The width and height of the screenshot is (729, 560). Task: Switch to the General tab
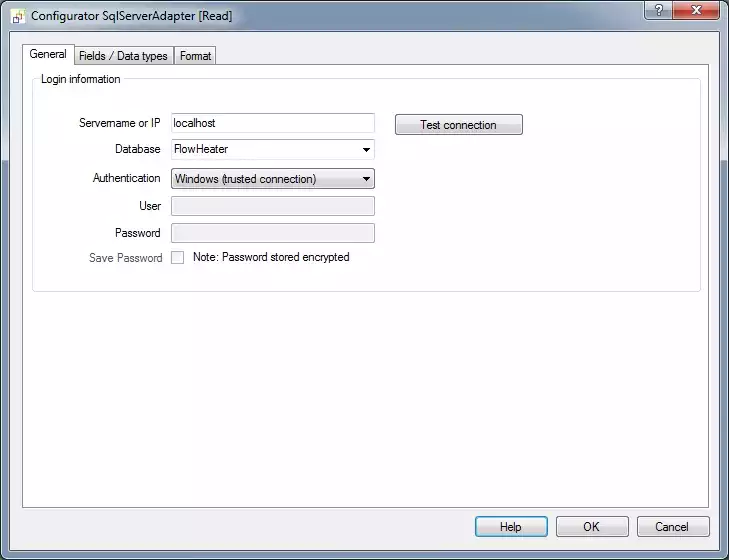pos(48,55)
